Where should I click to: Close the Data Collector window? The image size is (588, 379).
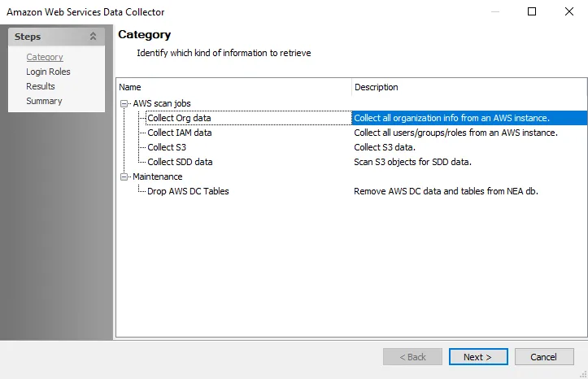pyautogui.click(x=568, y=11)
